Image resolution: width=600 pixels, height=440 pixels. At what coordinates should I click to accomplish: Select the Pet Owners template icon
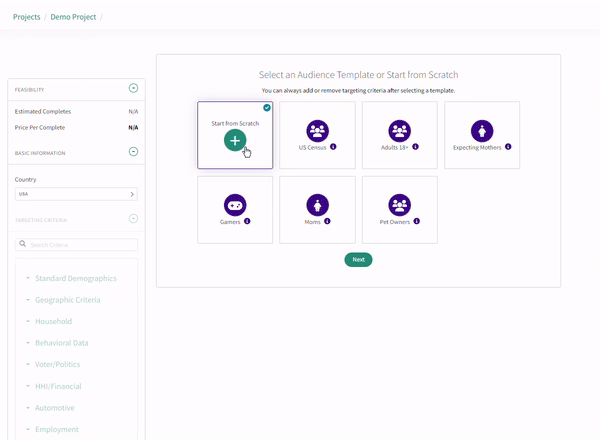click(399, 205)
